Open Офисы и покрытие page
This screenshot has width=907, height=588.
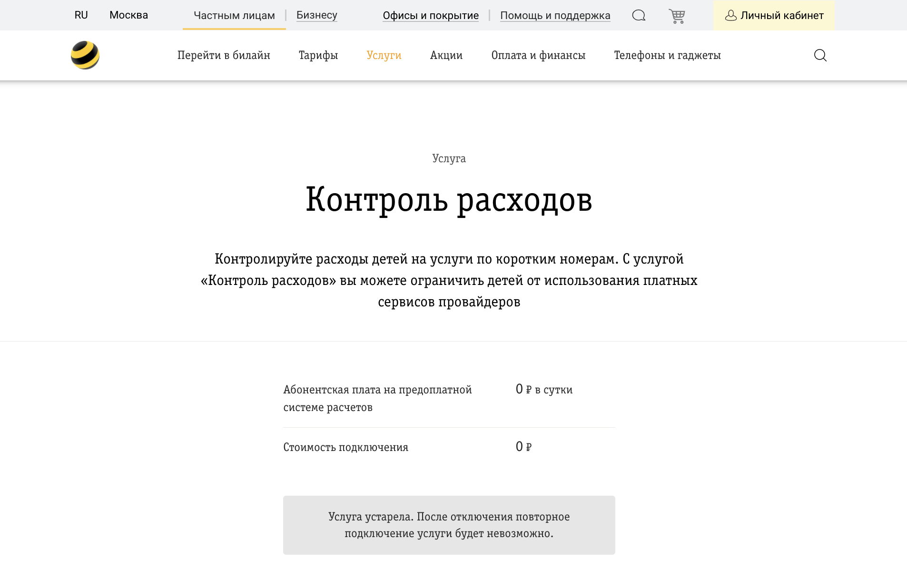[x=430, y=15]
